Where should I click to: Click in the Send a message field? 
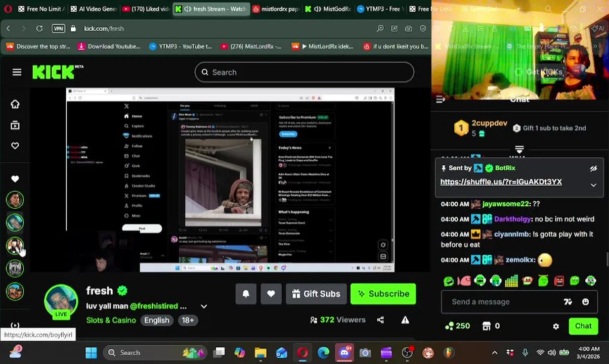(x=506, y=302)
